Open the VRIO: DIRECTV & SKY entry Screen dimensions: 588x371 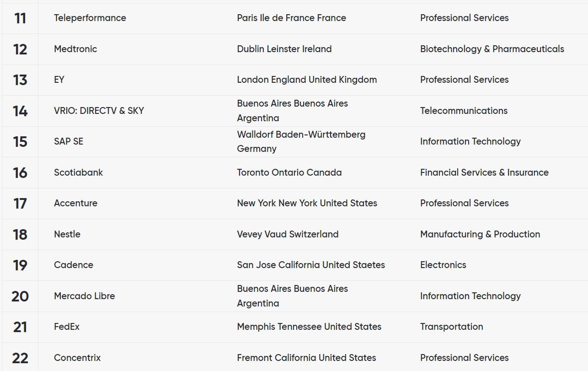(99, 111)
